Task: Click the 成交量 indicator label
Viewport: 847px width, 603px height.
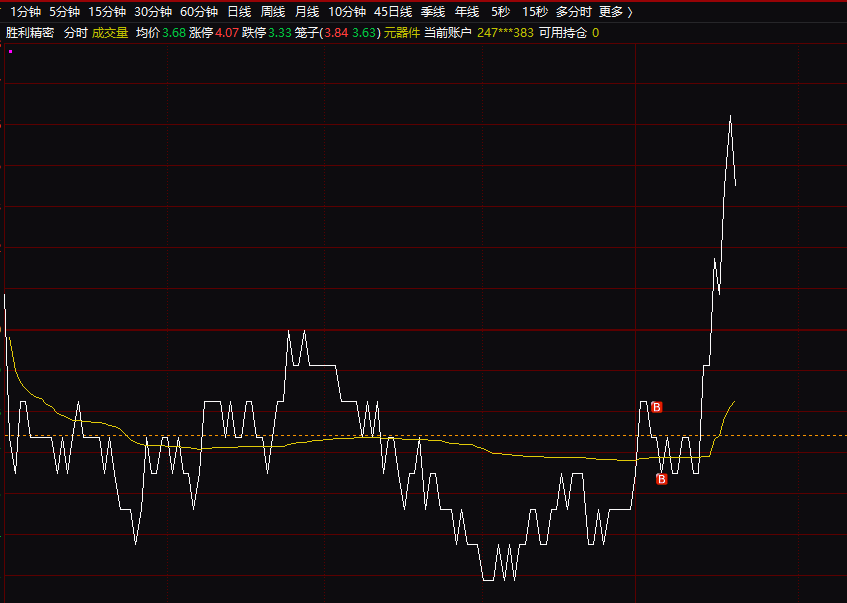Action: (x=110, y=33)
